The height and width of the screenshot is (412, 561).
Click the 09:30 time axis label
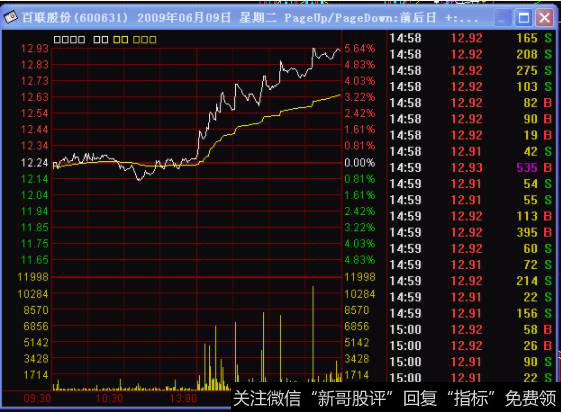pos(37,398)
